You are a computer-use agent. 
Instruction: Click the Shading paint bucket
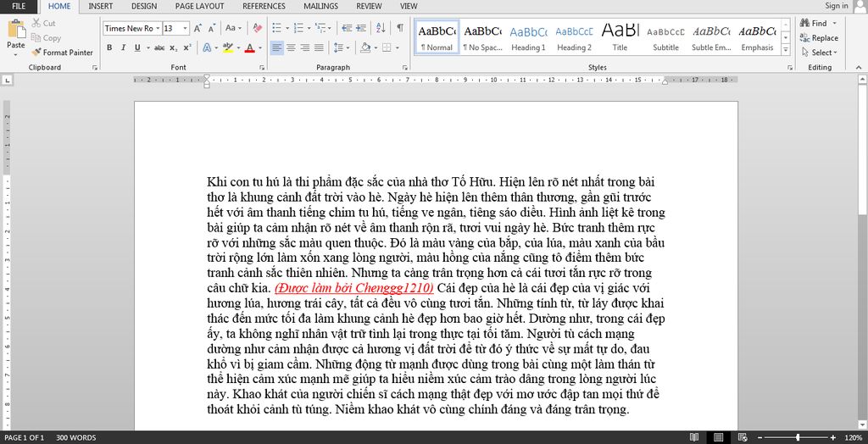click(x=364, y=47)
